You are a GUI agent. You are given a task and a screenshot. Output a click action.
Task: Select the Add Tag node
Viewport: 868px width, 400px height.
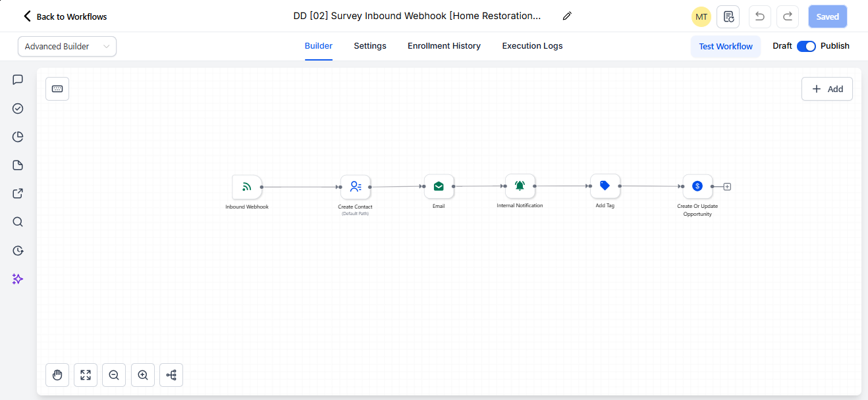[605, 186]
